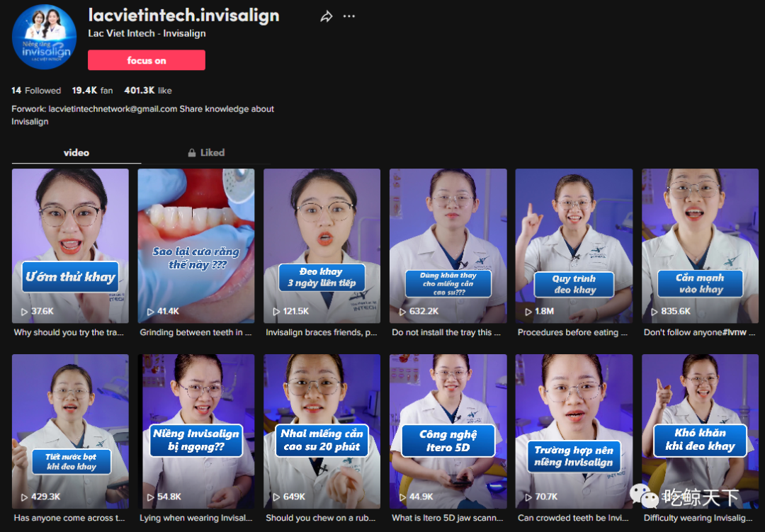Click caption 'Procedures before eating ...'

coord(573,332)
